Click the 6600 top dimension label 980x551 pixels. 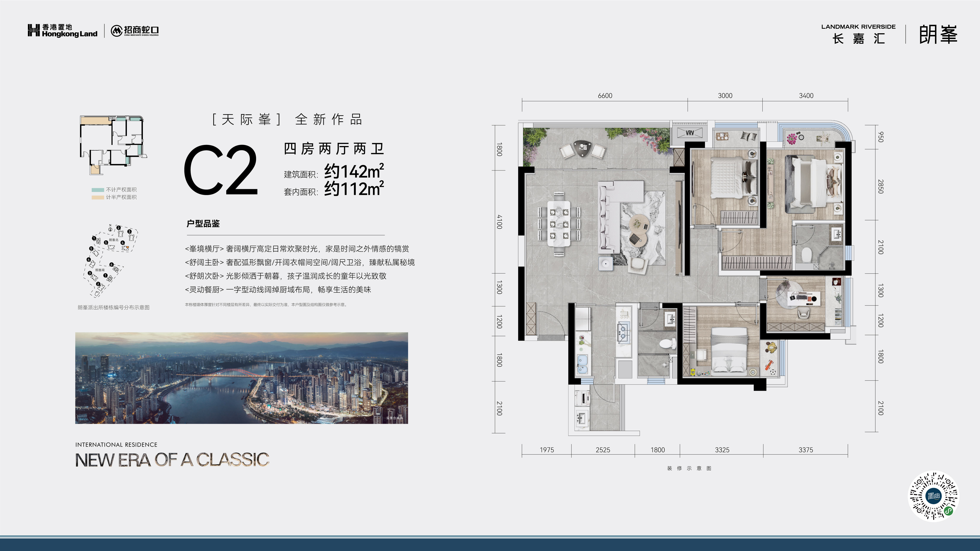pos(605,96)
